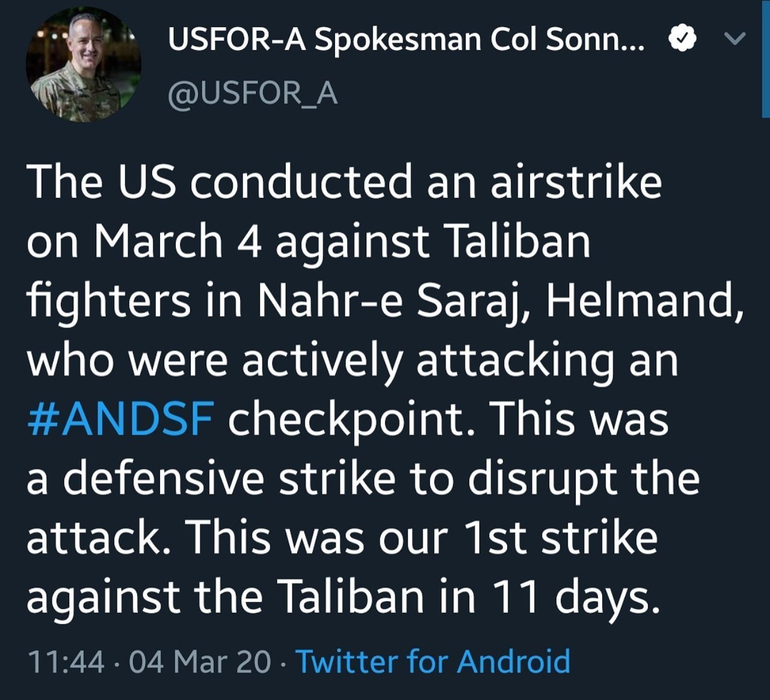Click the word 'defensive' in the tweet
This screenshot has height=700, width=770.
click(164, 479)
